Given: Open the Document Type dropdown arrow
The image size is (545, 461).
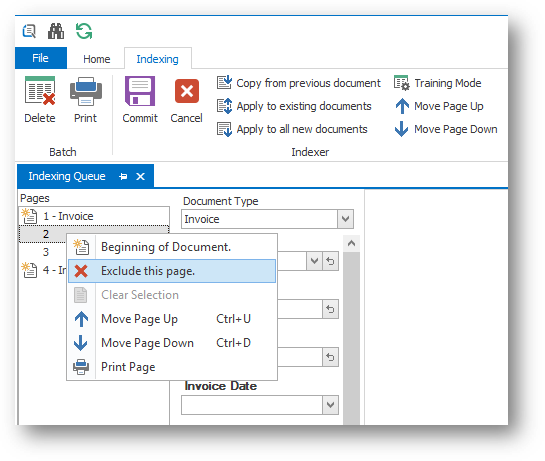Looking at the screenshot, I should (345, 219).
